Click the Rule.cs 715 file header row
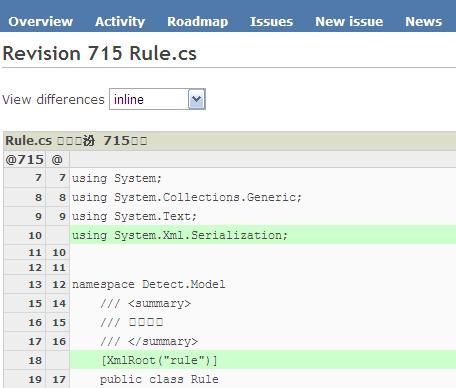 coord(230,140)
